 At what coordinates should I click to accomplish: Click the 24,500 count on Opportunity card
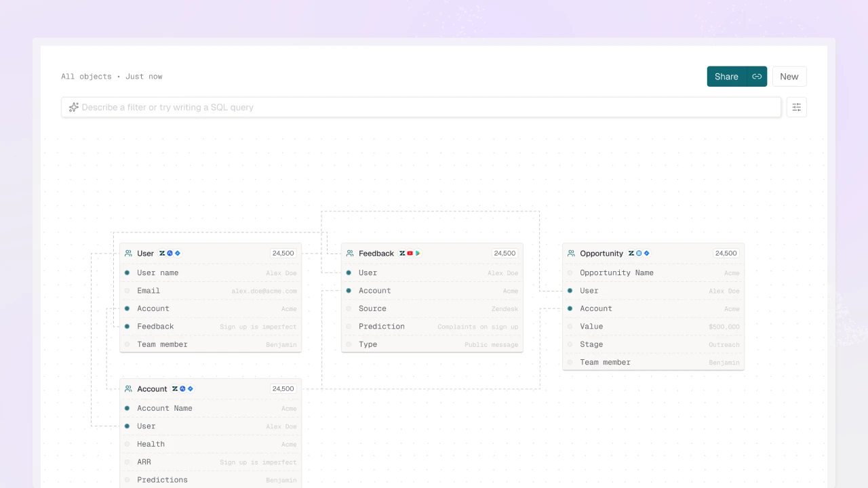(726, 253)
